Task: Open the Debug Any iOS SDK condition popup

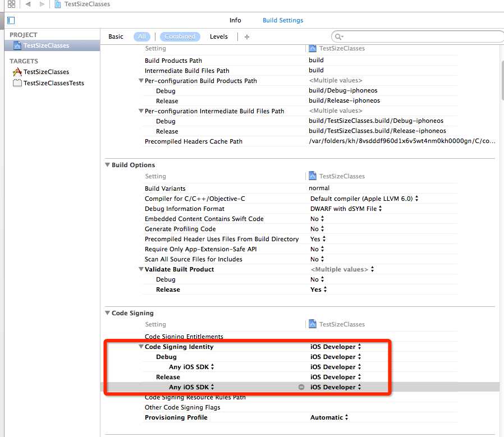Action: click(x=191, y=367)
